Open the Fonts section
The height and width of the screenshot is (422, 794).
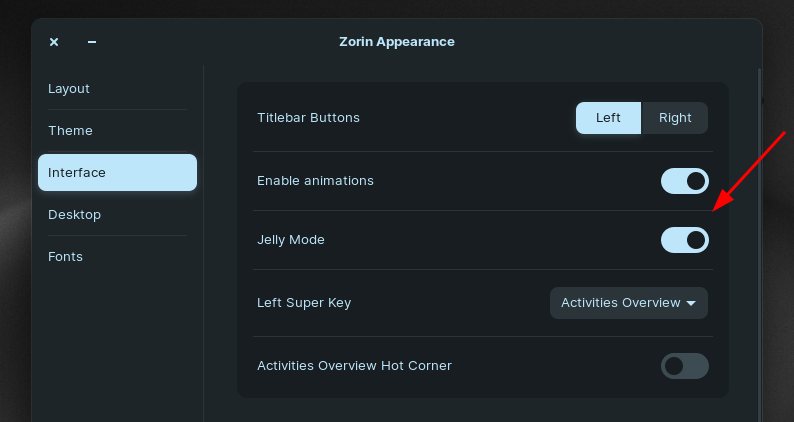(x=65, y=257)
